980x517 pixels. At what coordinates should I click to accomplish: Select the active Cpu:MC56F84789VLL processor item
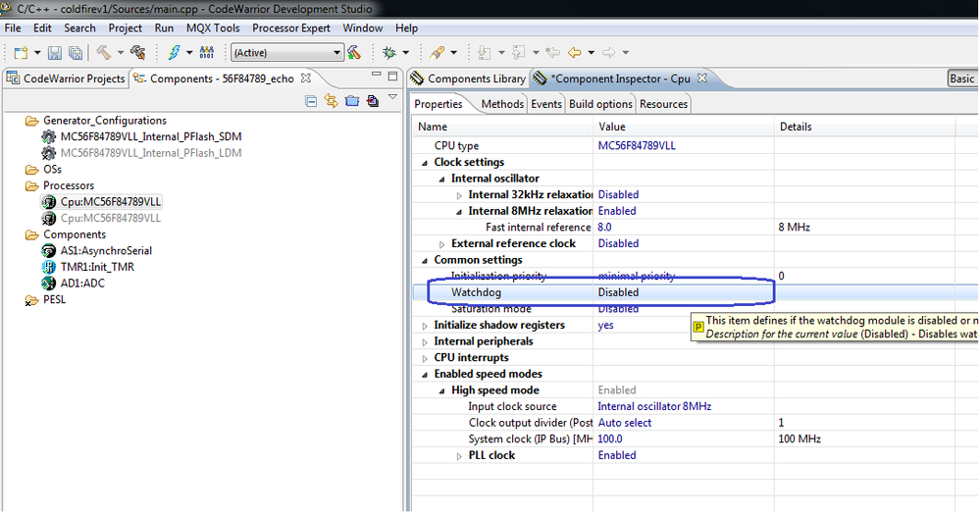pyautogui.click(x=111, y=202)
